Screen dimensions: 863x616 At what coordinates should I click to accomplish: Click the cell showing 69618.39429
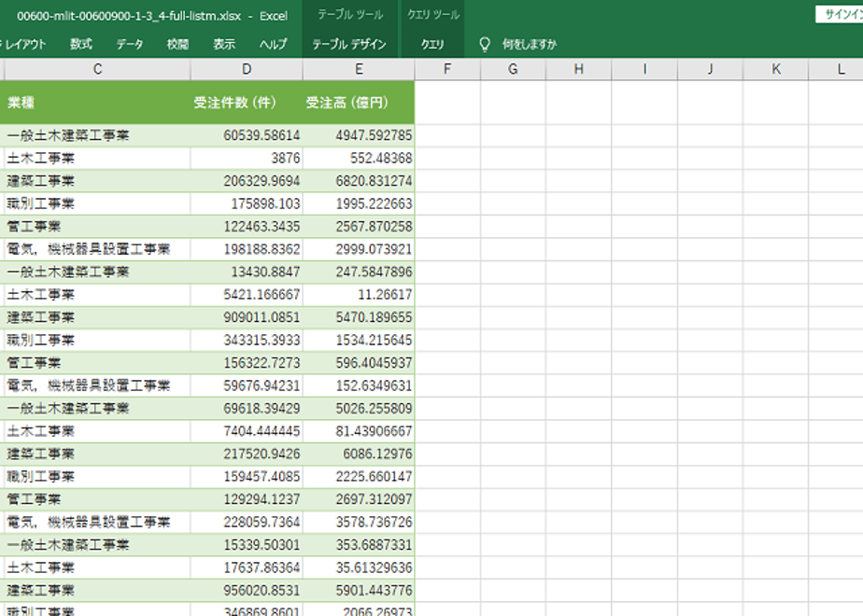[x=247, y=408]
